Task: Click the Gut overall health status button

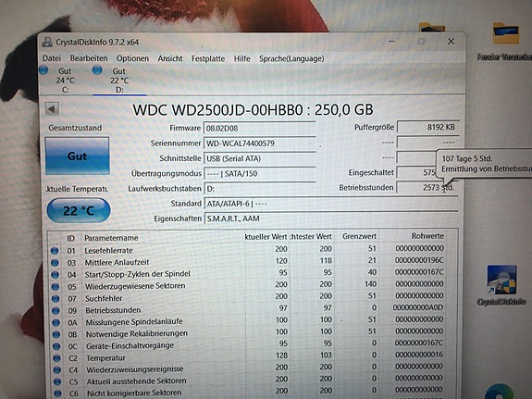Action: (x=78, y=156)
